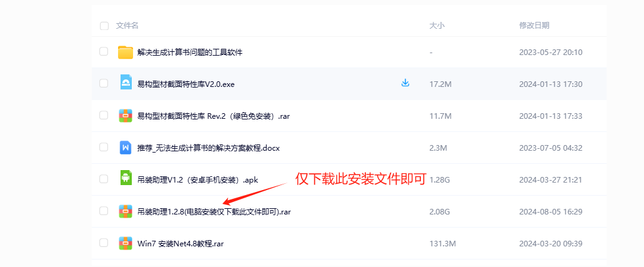Sort files by the 文件名 column header

point(127,26)
